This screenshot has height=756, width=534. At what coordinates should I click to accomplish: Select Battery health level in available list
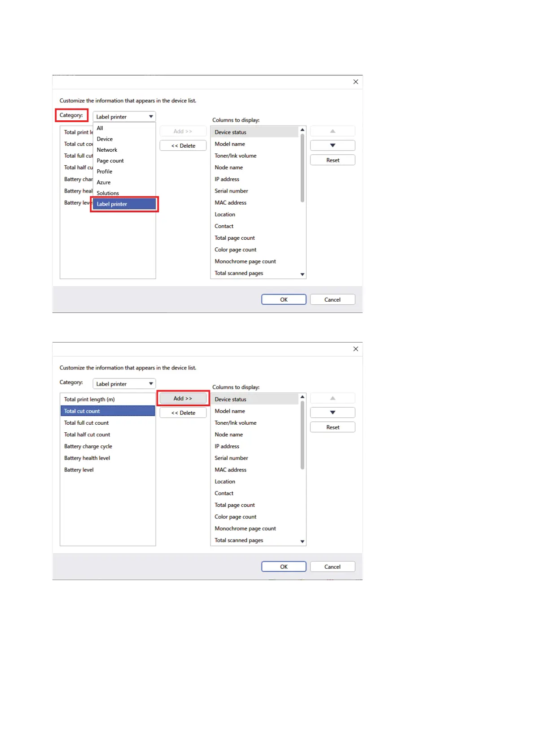tap(108, 457)
